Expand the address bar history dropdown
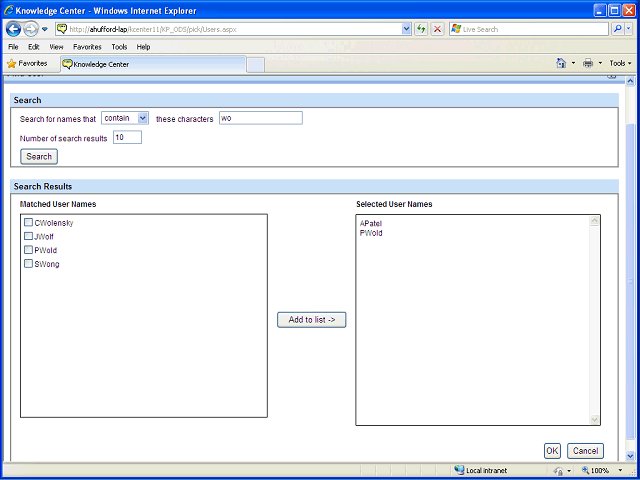The image size is (640, 480). [x=406, y=29]
